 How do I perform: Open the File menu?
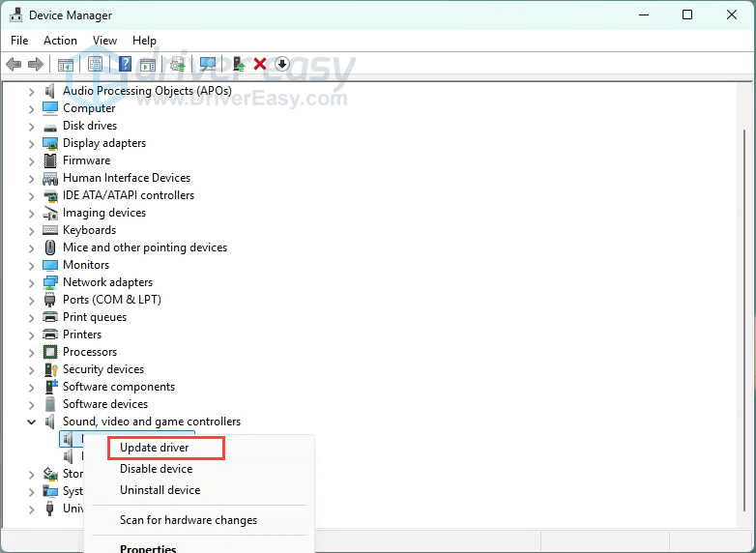coord(19,41)
